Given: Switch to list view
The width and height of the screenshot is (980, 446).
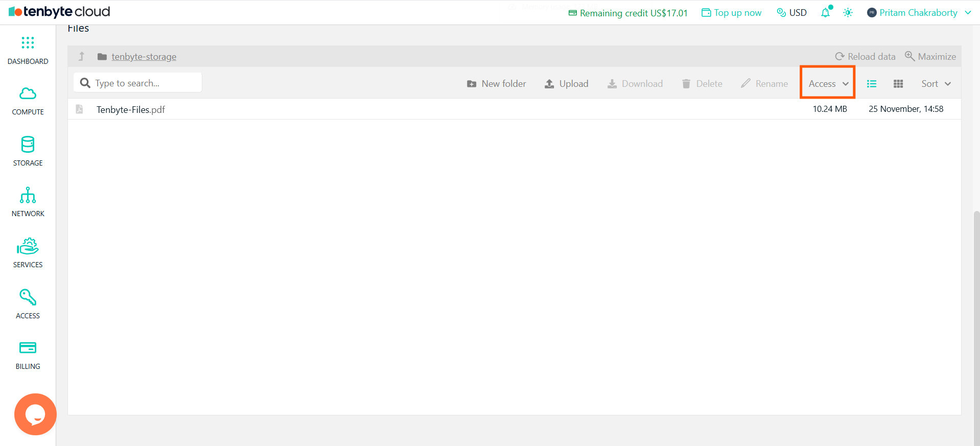Looking at the screenshot, I should coord(872,84).
